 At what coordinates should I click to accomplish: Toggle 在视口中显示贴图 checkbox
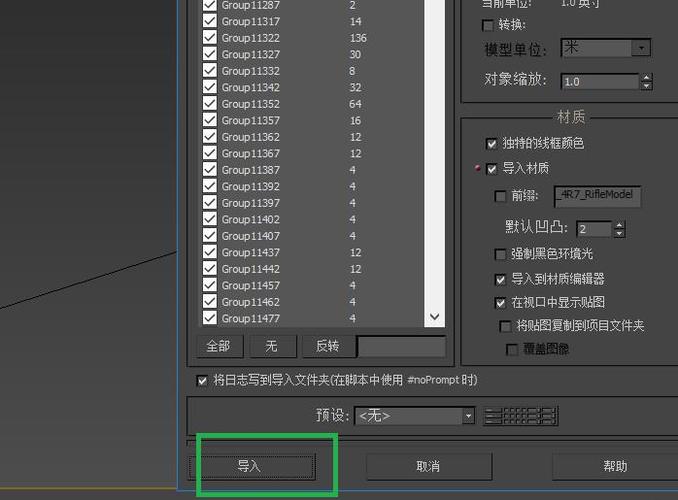(x=500, y=303)
